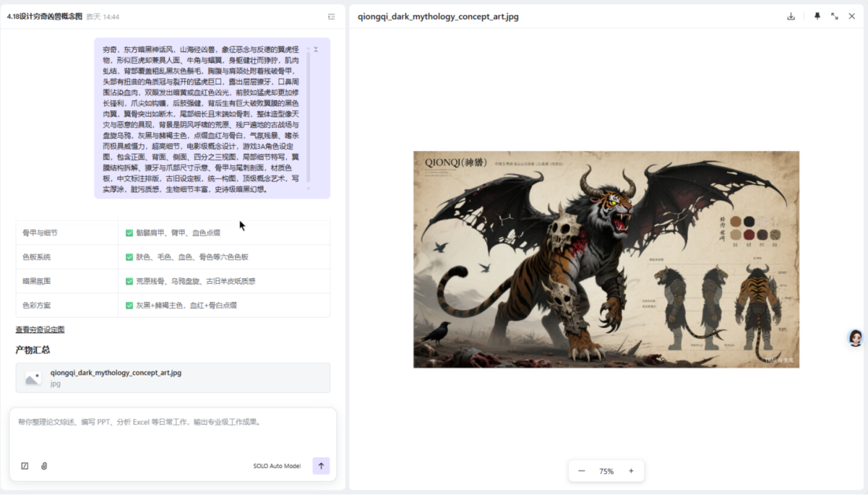
Task: Open the slash command icon in input box
Action: tap(25, 466)
